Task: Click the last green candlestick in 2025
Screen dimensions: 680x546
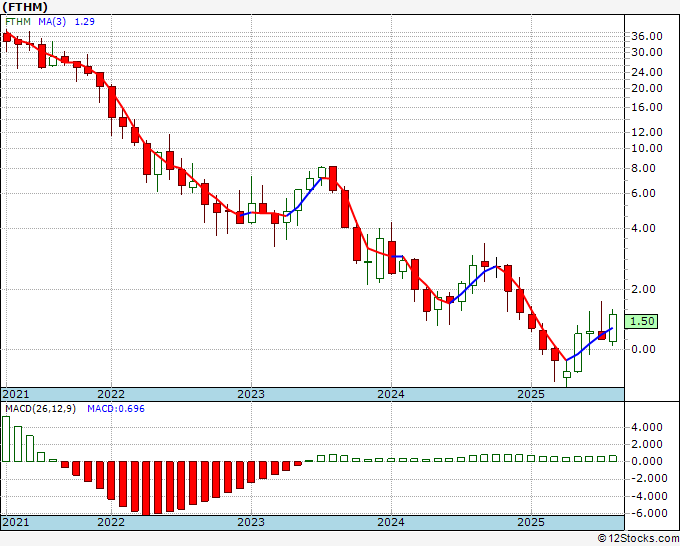Action: point(613,328)
